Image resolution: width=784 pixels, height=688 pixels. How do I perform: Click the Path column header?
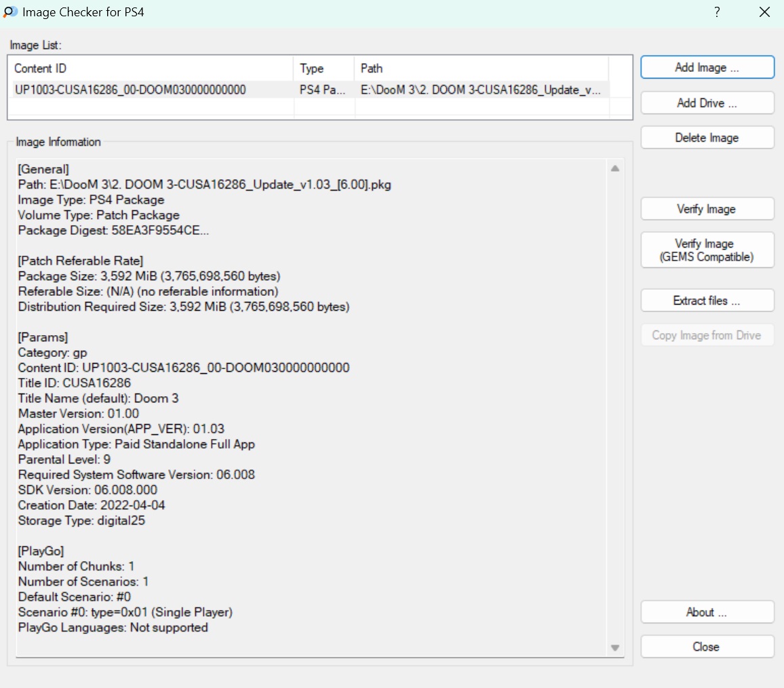click(481, 69)
